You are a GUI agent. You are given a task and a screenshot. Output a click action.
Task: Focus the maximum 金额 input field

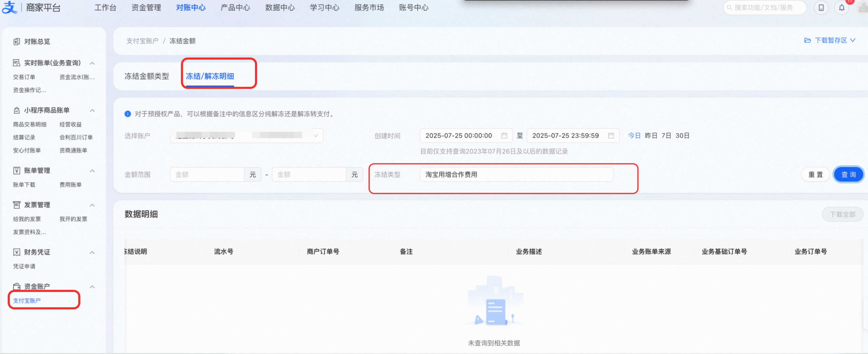tap(309, 174)
